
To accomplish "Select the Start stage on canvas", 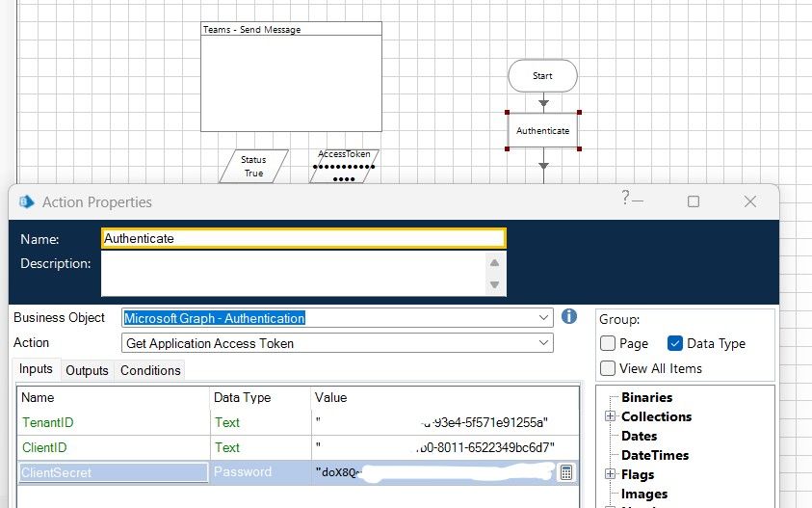I will click(x=543, y=75).
